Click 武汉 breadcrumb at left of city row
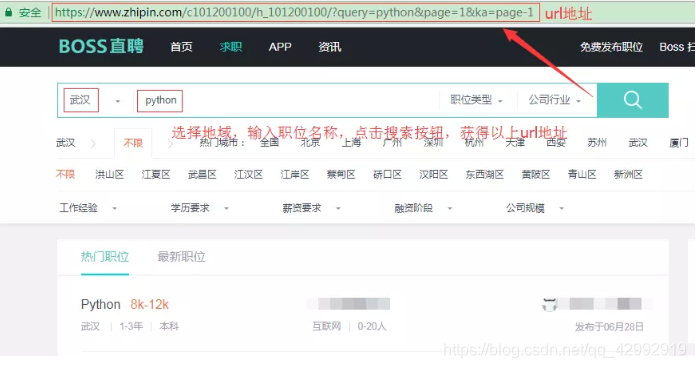Screen dimensions: 696x368 (x=66, y=143)
